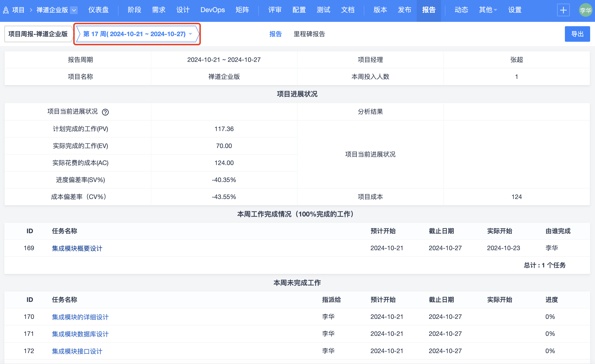The image size is (595, 364).
Task: Open task 集成模块数据库设计 link
Action: (80, 334)
